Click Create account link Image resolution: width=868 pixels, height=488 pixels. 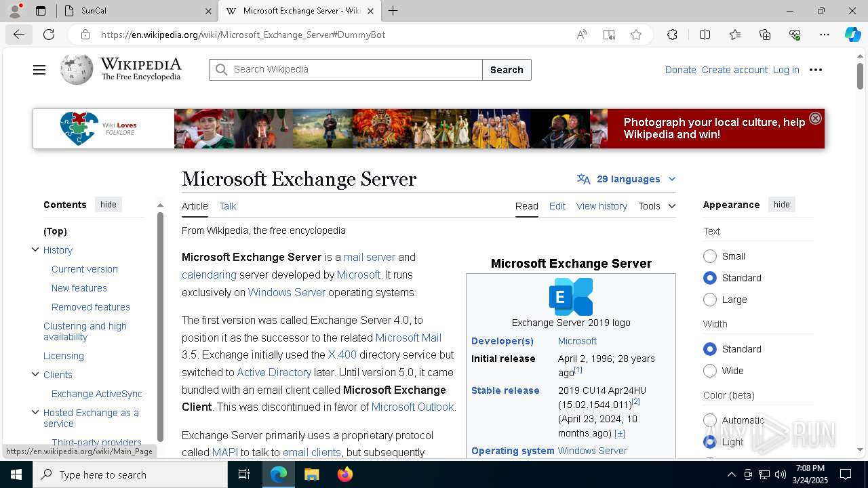click(734, 70)
